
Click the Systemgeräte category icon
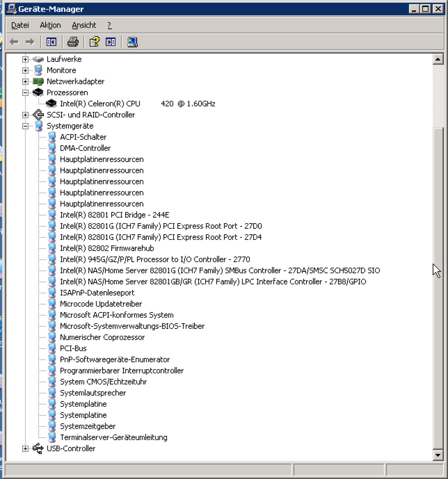click(x=39, y=126)
